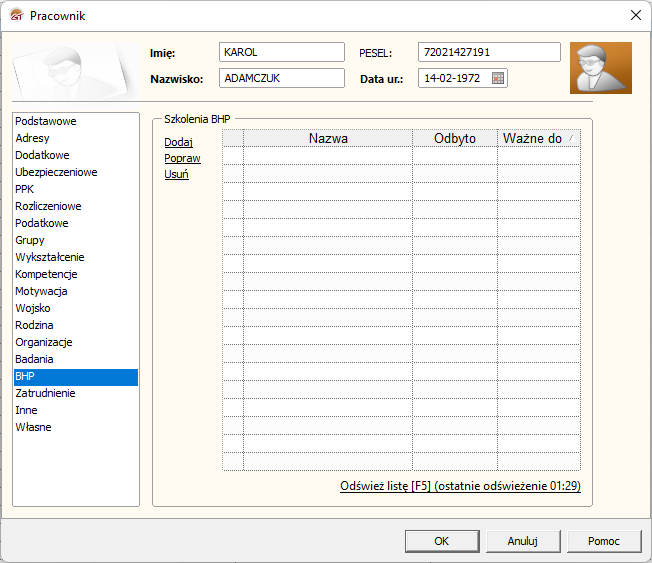Click the Popraw link to edit training
The image size is (652, 563).
(182, 158)
